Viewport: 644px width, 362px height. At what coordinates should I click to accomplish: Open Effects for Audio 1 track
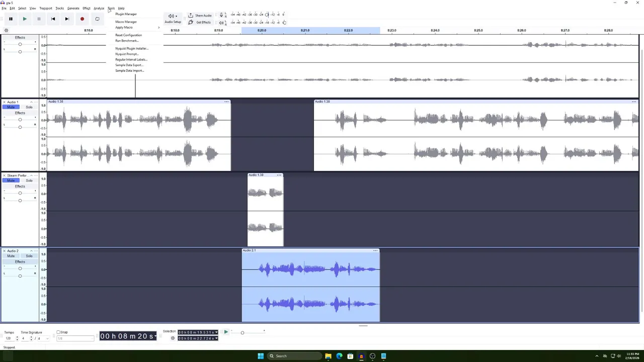pyautogui.click(x=20, y=113)
